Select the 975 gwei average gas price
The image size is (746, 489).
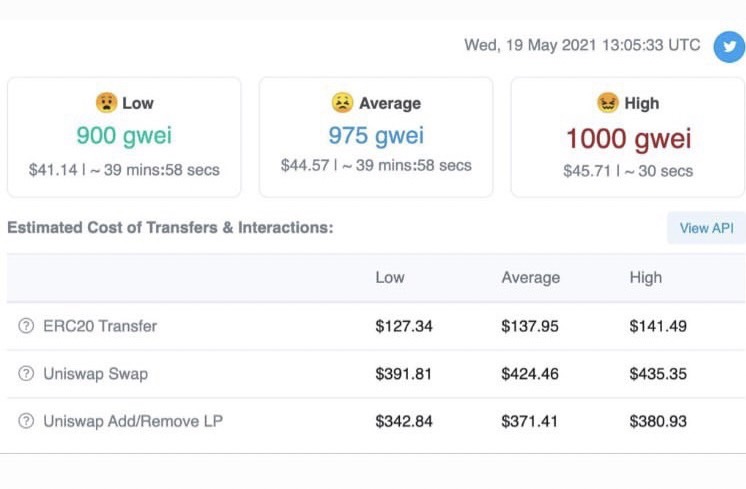pos(376,136)
